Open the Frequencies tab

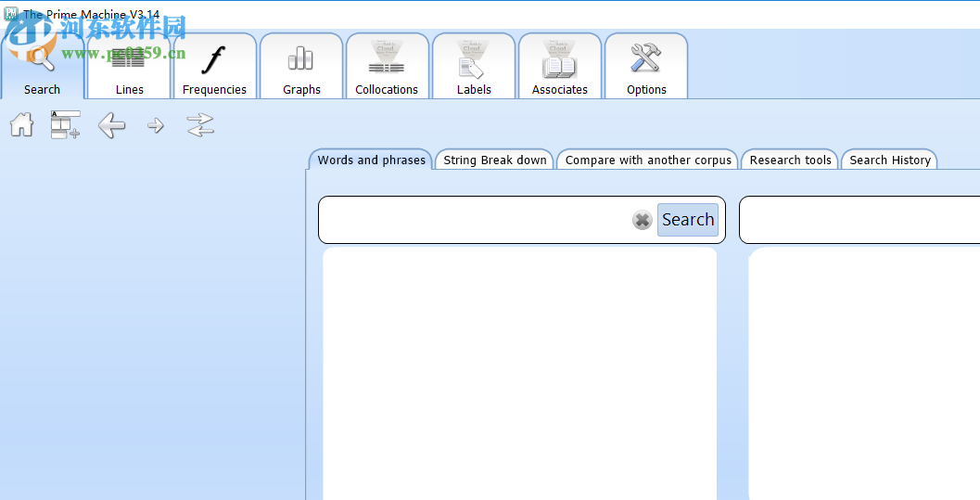click(214, 66)
